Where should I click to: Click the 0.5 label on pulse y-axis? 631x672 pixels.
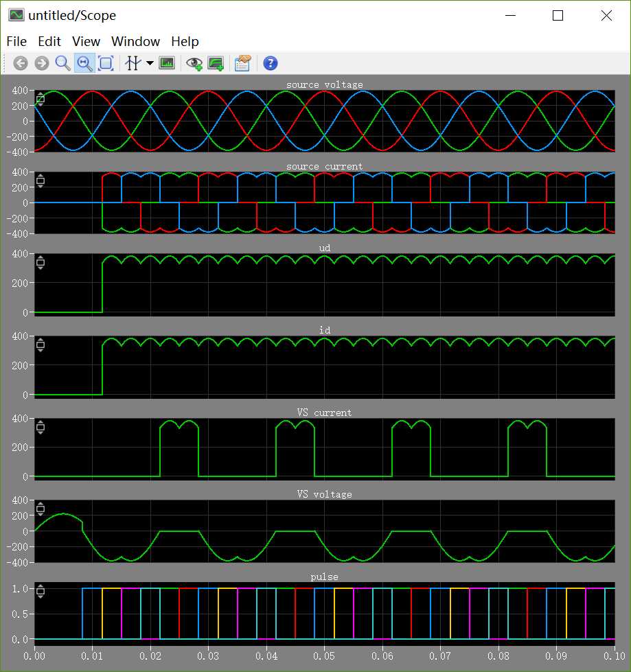pos(20,614)
